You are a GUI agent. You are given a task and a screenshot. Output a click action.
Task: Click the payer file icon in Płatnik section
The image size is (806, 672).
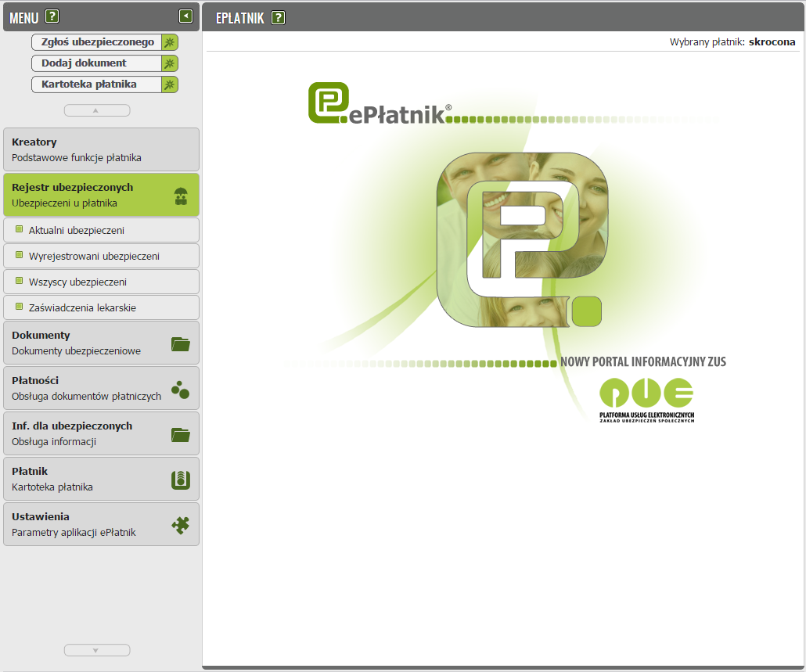point(181,480)
